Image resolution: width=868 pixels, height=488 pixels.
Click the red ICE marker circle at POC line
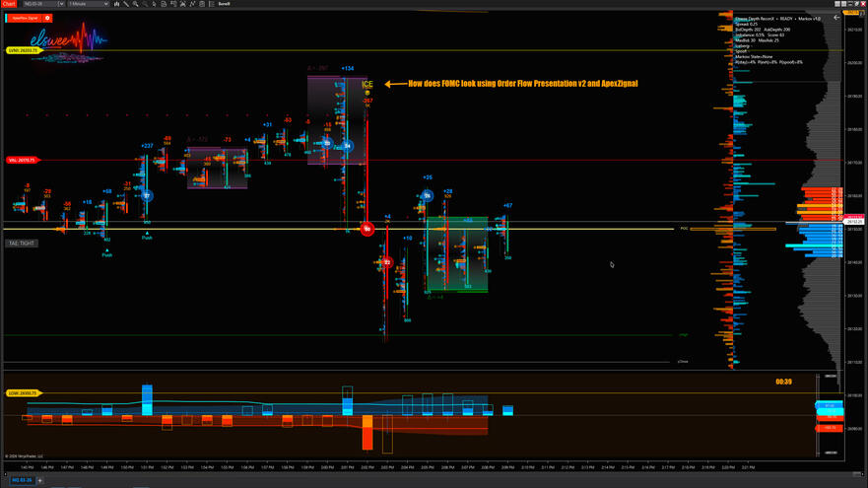click(x=367, y=229)
